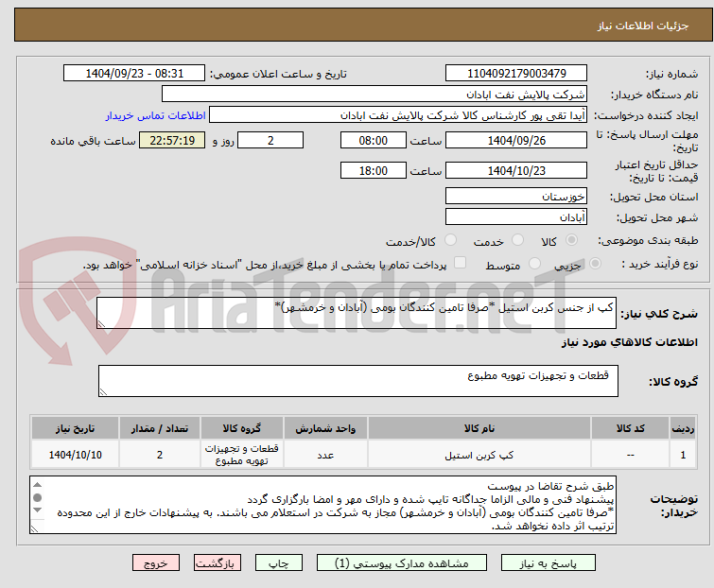
Task: Click the validity hour field 18:00
Action: tap(373, 171)
